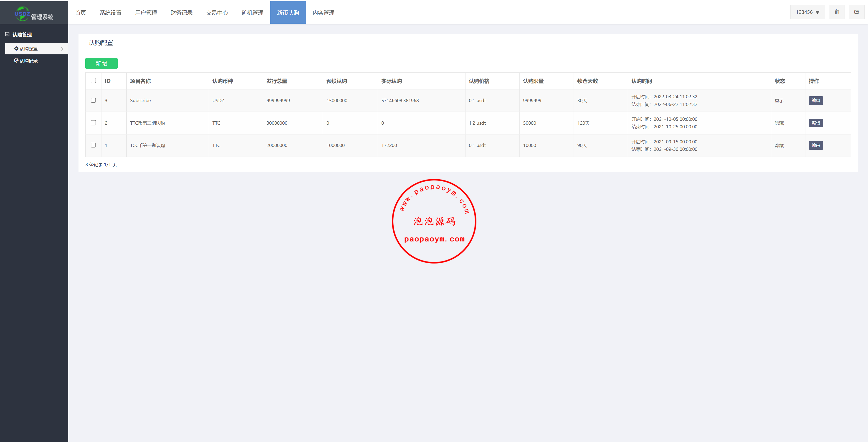Check the Subscribe row checkbox

[x=93, y=100]
